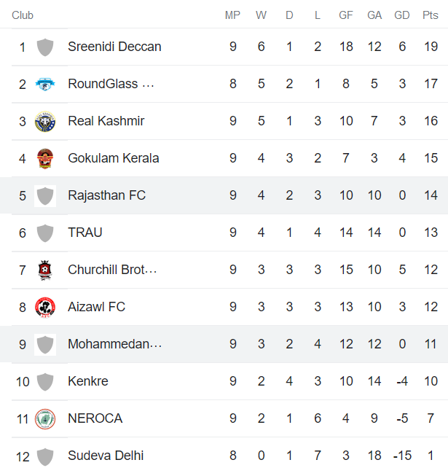The height and width of the screenshot is (476, 448).
Task: Select the Gokulam Kerala team name
Action: 113,158
